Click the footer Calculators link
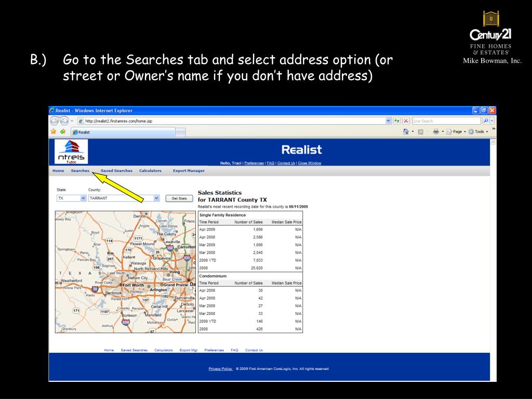 (x=164, y=350)
